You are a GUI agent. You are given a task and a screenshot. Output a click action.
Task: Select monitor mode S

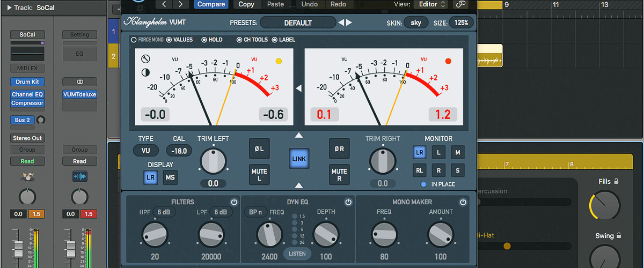point(457,170)
